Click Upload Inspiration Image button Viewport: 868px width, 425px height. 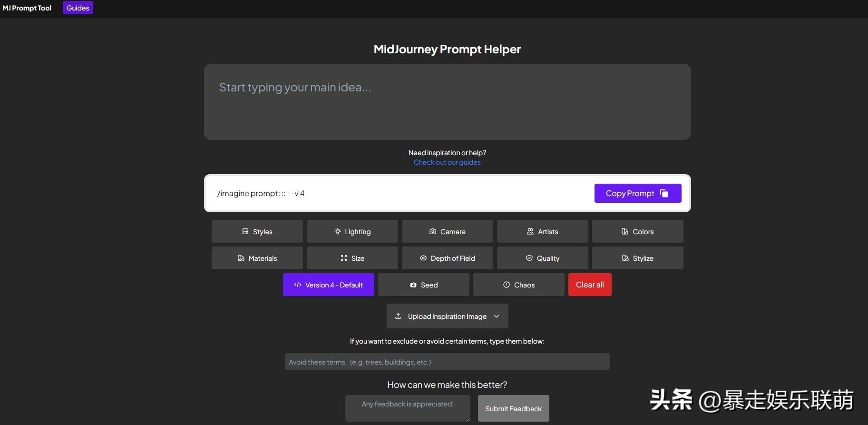[x=448, y=316]
